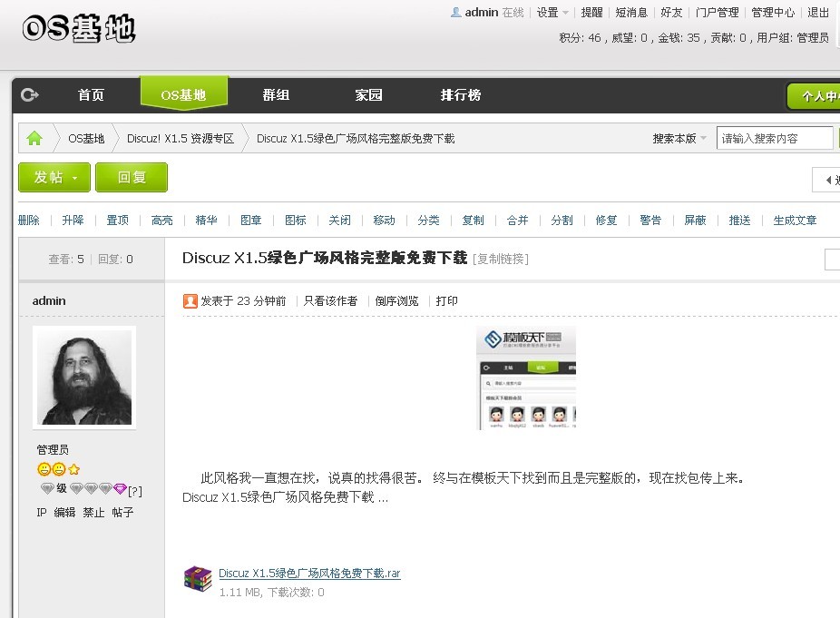Viewport: 840px width, 618px height.
Task: Click the green home icon in breadcrumb
Action: [34, 138]
